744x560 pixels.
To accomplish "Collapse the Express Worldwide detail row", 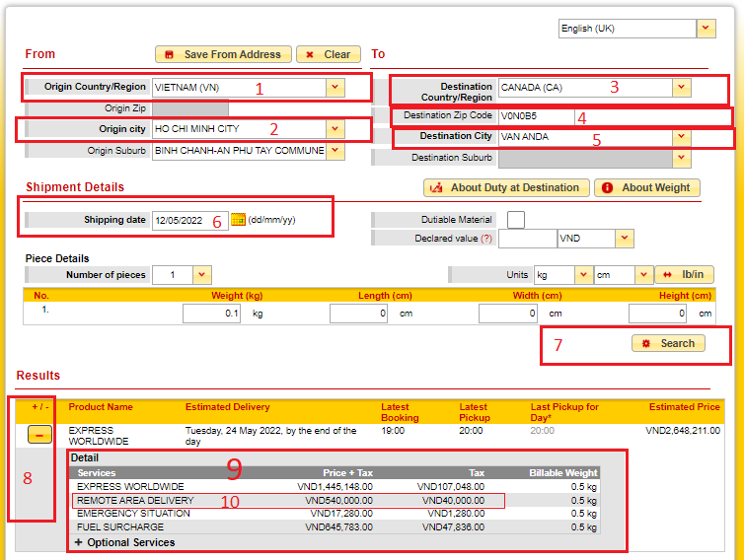I will [x=39, y=435].
